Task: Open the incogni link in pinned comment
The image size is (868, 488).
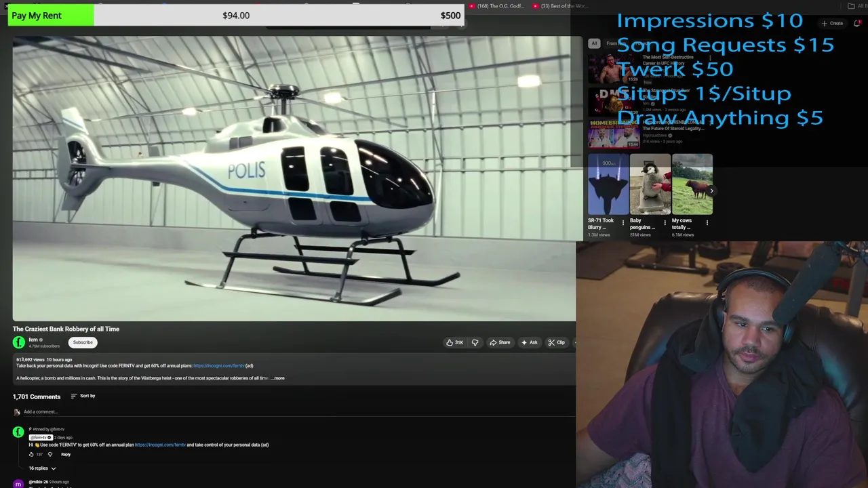Action: click(160, 445)
